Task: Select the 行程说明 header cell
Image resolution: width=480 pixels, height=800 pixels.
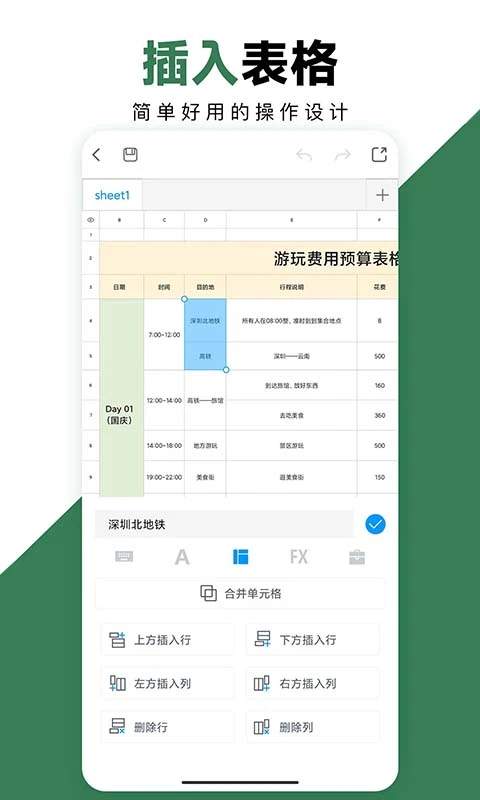Action: click(291, 287)
